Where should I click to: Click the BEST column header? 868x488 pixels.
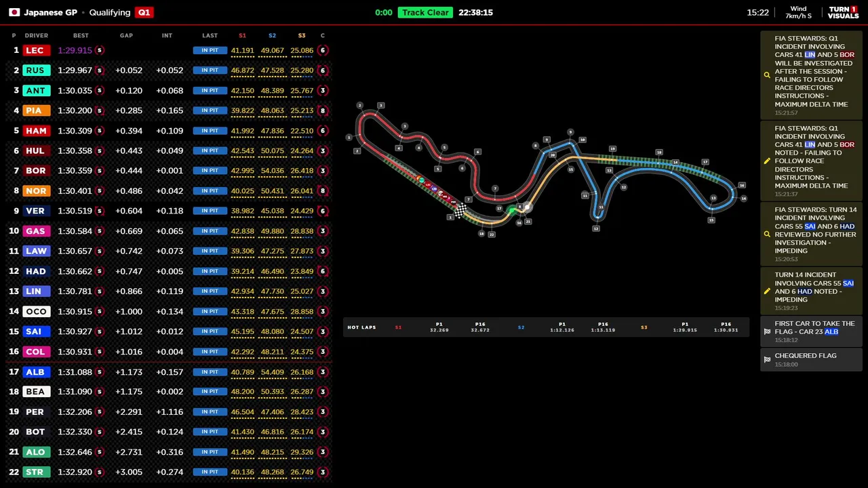(81, 35)
